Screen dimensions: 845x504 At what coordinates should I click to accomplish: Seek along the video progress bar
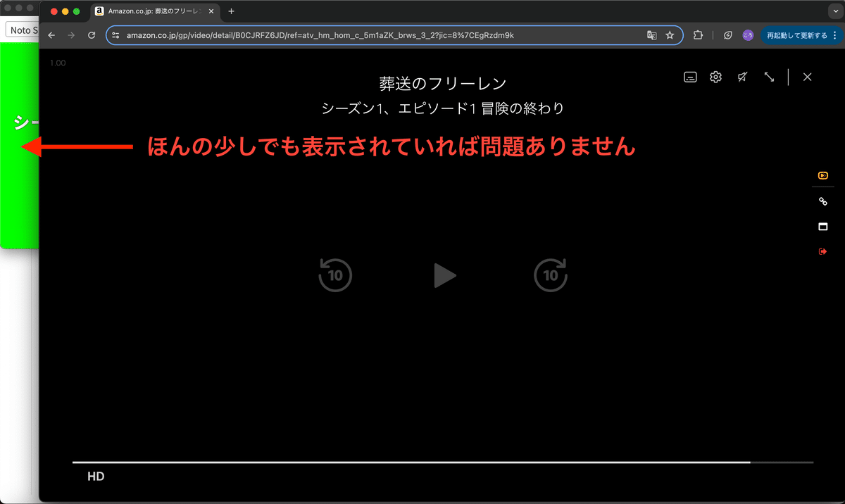click(x=443, y=462)
